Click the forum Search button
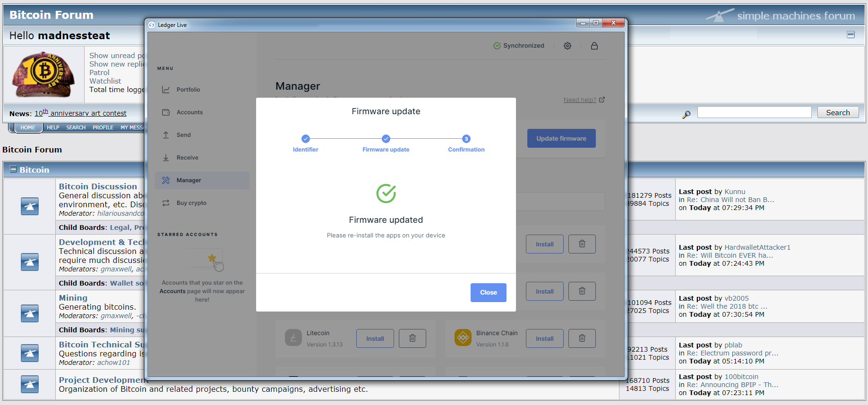 (838, 112)
